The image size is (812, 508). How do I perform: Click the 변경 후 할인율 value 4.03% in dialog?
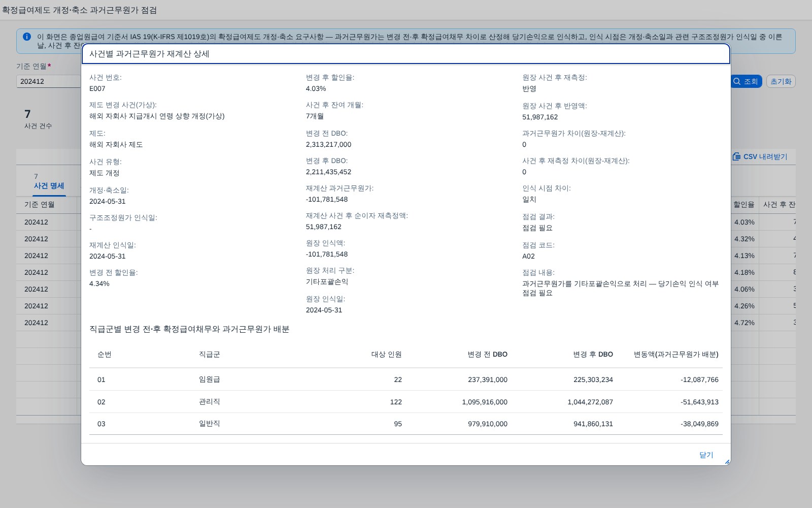pyautogui.click(x=316, y=88)
